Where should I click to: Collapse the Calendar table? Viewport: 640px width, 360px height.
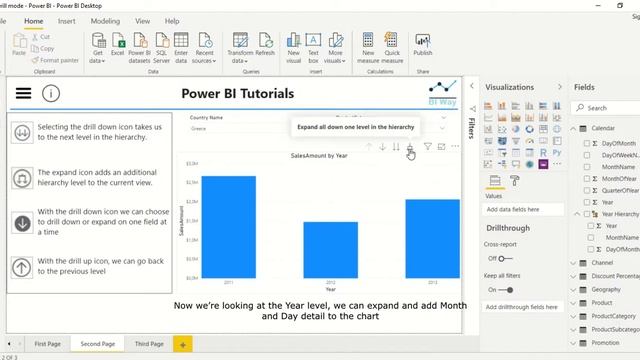(x=573, y=129)
